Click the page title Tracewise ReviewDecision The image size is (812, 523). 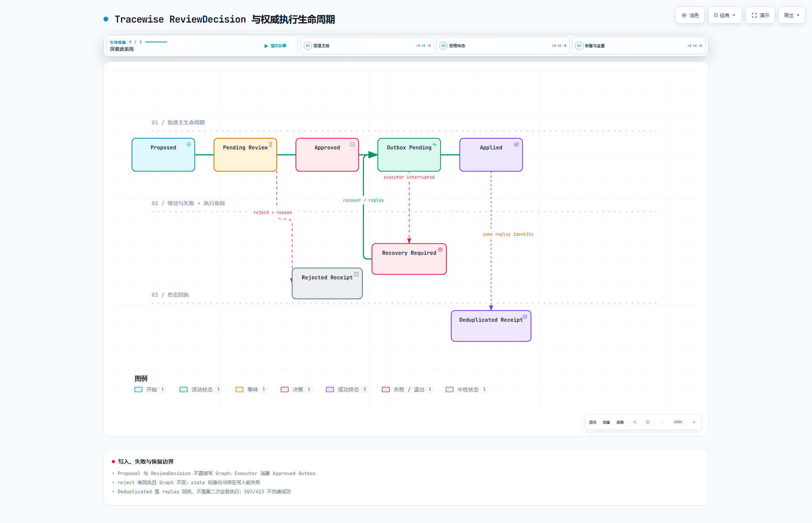click(x=225, y=19)
